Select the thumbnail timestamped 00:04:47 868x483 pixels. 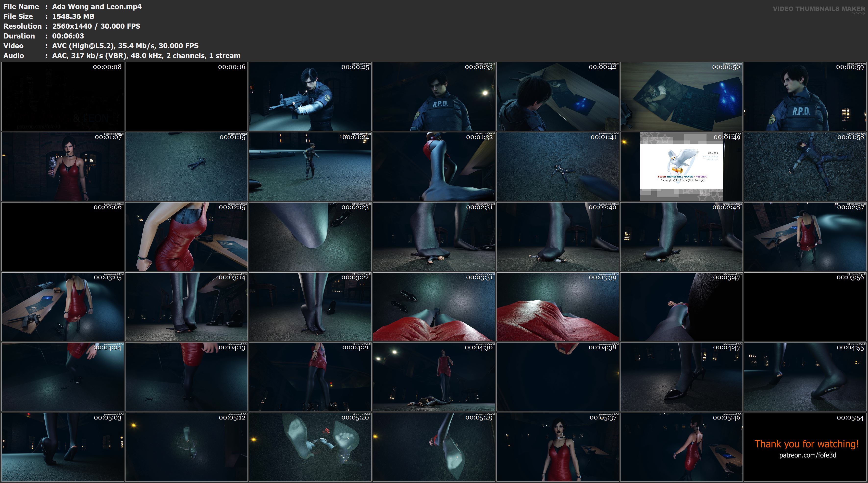[681, 377]
